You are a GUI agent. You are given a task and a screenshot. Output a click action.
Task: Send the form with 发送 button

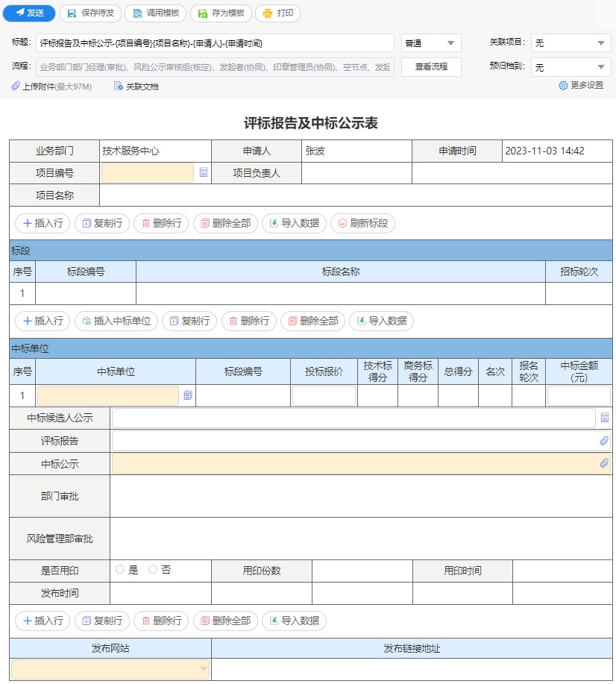[29, 13]
